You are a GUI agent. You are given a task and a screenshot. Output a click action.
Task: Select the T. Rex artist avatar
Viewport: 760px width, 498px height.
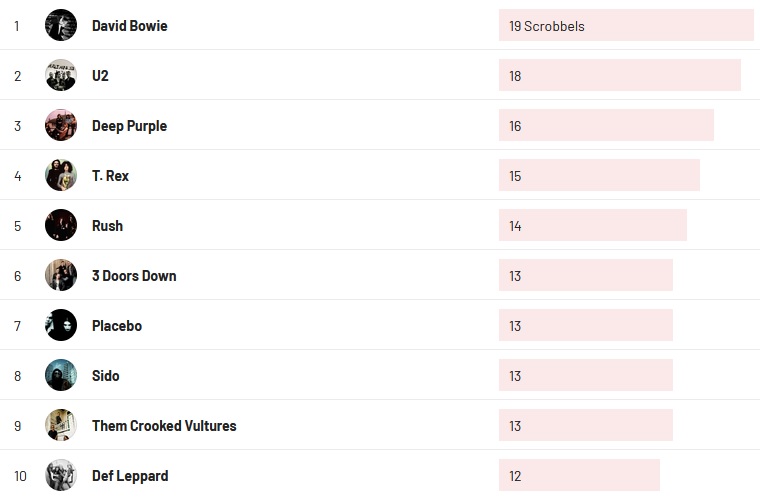pos(61,175)
